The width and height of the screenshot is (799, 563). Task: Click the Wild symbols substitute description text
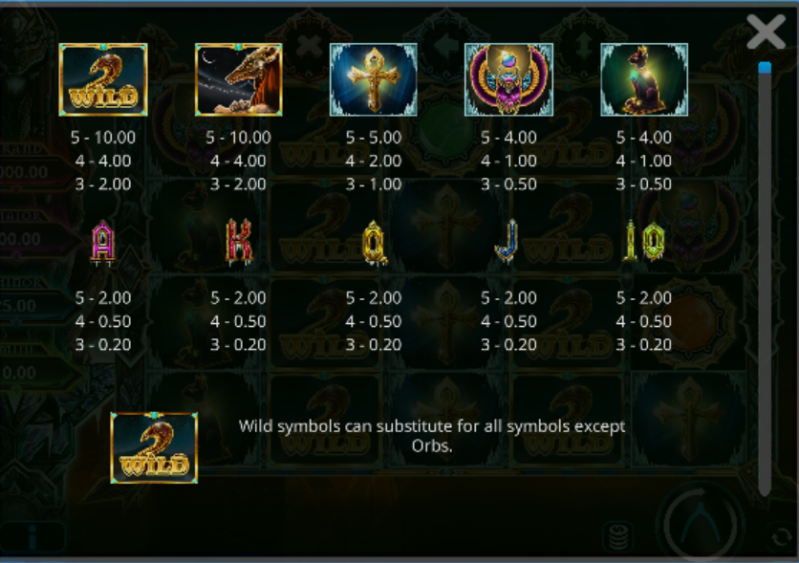pyautogui.click(x=432, y=436)
